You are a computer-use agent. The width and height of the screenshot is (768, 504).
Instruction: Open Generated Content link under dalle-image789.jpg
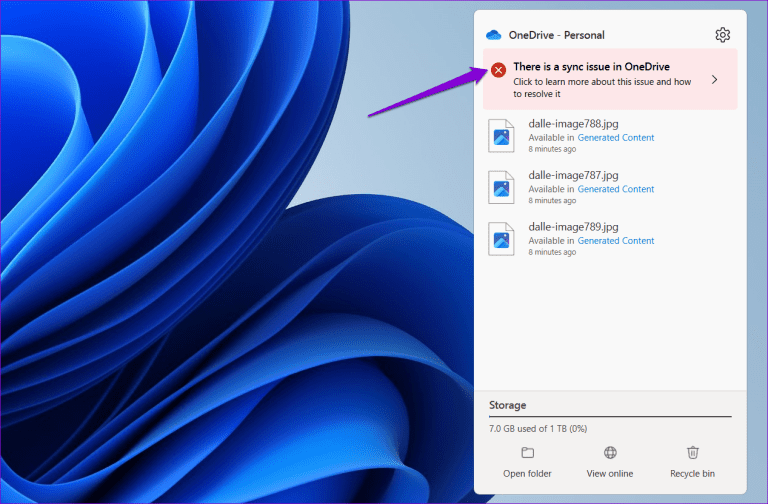click(x=616, y=241)
